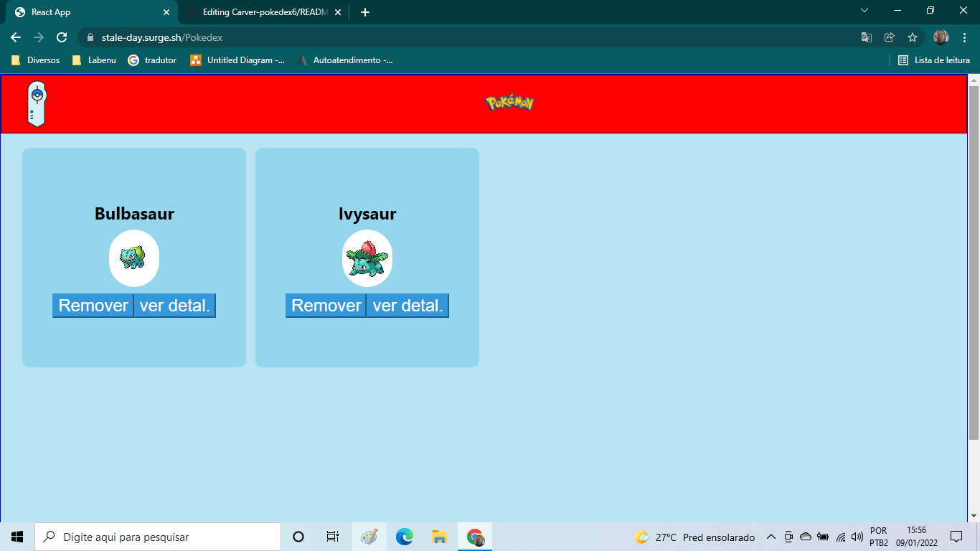This screenshot has width=980, height=551.
Task: Expand the Chrome tab search dropdown
Action: click(864, 11)
